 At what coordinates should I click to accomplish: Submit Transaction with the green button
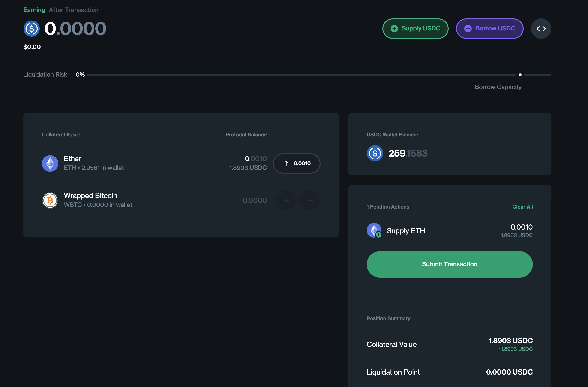[x=449, y=264]
